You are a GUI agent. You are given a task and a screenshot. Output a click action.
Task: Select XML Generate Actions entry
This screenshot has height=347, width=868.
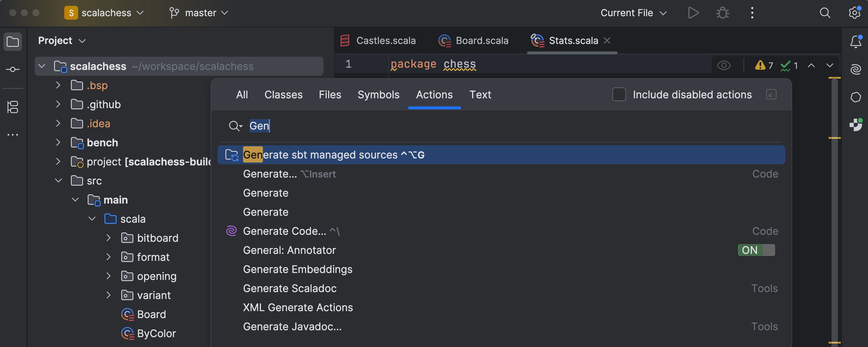pyautogui.click(x=501, y=307)
